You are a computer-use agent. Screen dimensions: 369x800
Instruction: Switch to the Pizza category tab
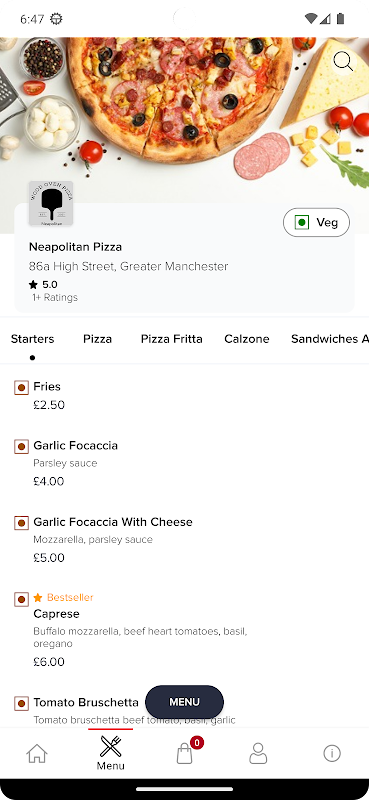coord(97,339)
